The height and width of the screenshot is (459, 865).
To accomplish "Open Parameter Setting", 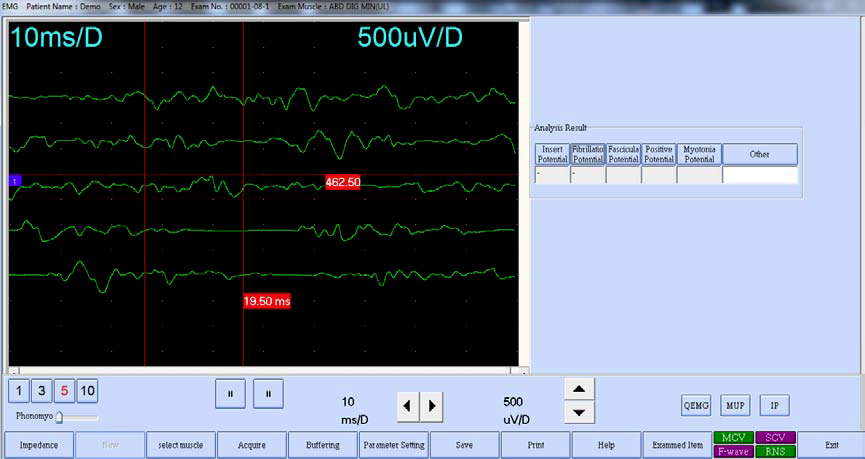I will [394, 445].
